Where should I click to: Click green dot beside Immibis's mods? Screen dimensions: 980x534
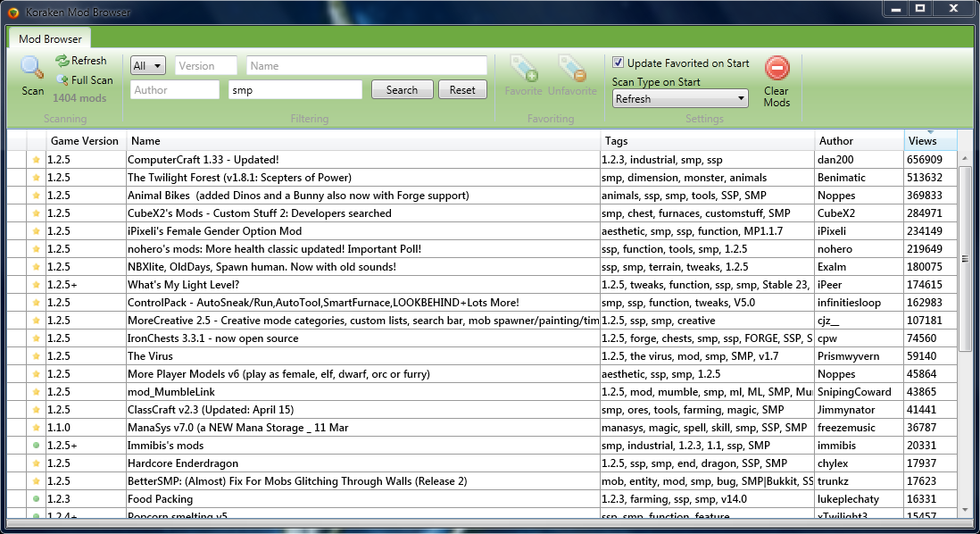[37, 446]
